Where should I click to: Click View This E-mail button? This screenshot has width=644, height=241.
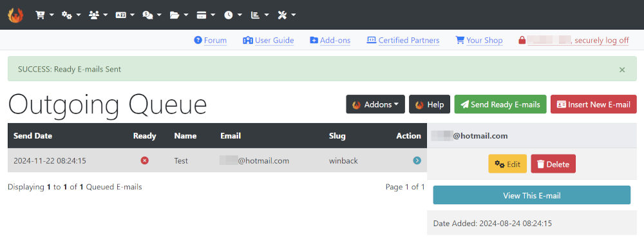(531, 195)
